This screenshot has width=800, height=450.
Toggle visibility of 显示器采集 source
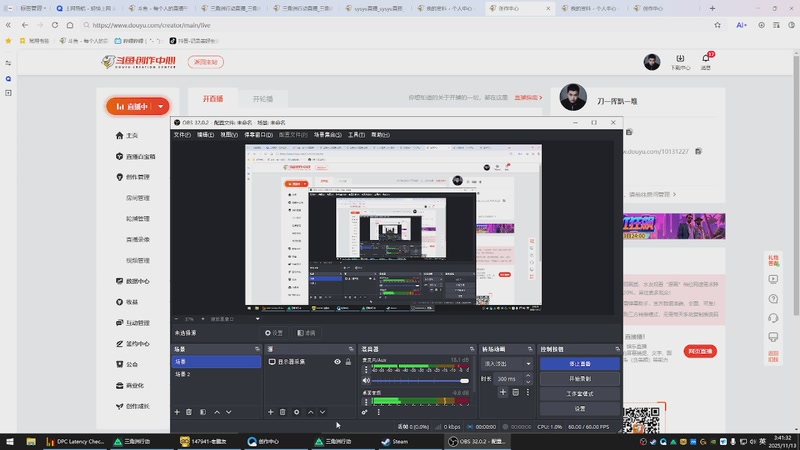point(337,362)
